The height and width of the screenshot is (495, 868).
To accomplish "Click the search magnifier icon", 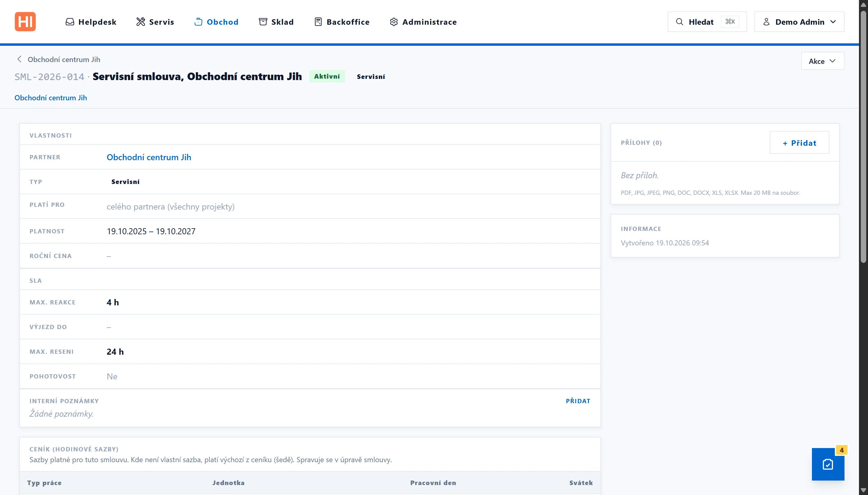I will tap(680, 22).
